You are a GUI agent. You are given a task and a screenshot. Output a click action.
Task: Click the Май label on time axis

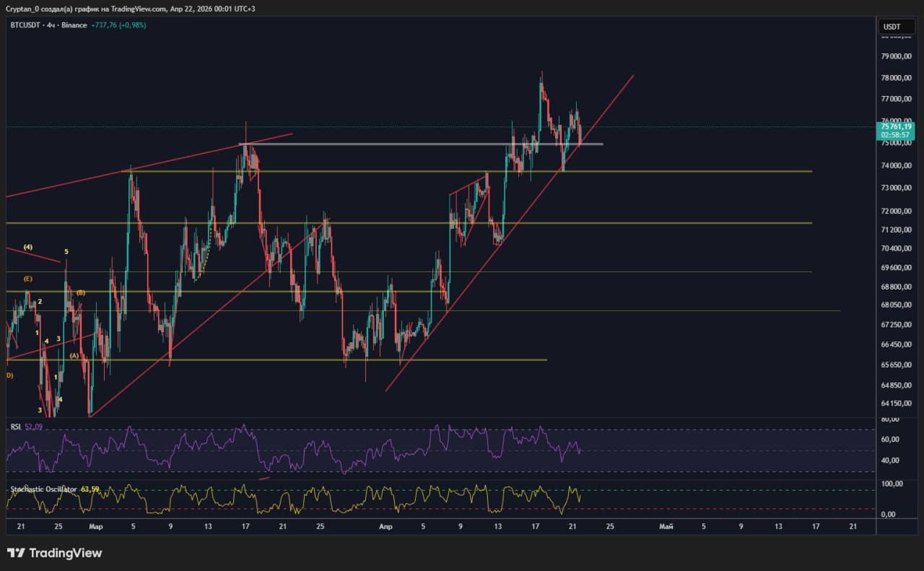point(666,526)
